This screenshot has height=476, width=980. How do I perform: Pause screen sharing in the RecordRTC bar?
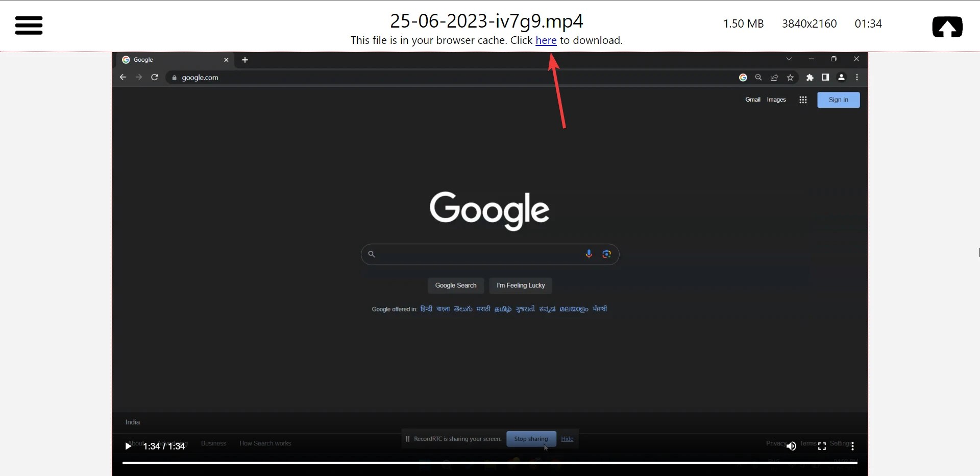[408, 439]
